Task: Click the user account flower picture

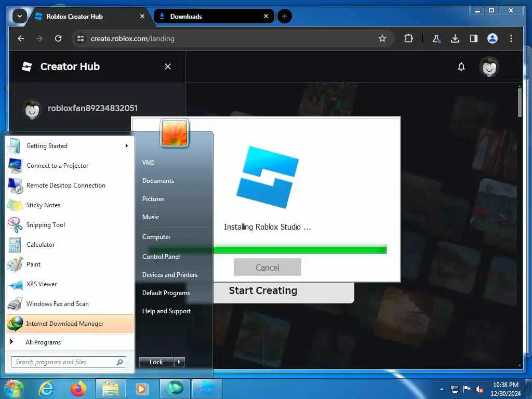Action: point(175,133)
